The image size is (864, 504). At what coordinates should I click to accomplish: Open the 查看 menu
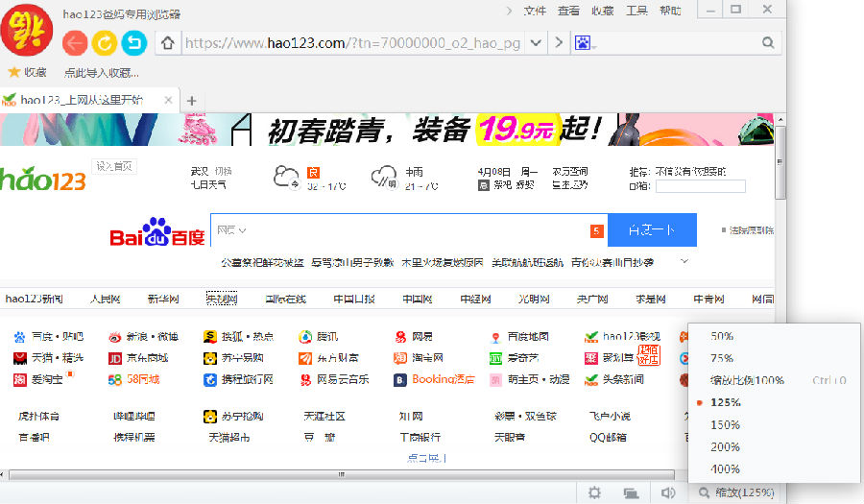[568, 11]
